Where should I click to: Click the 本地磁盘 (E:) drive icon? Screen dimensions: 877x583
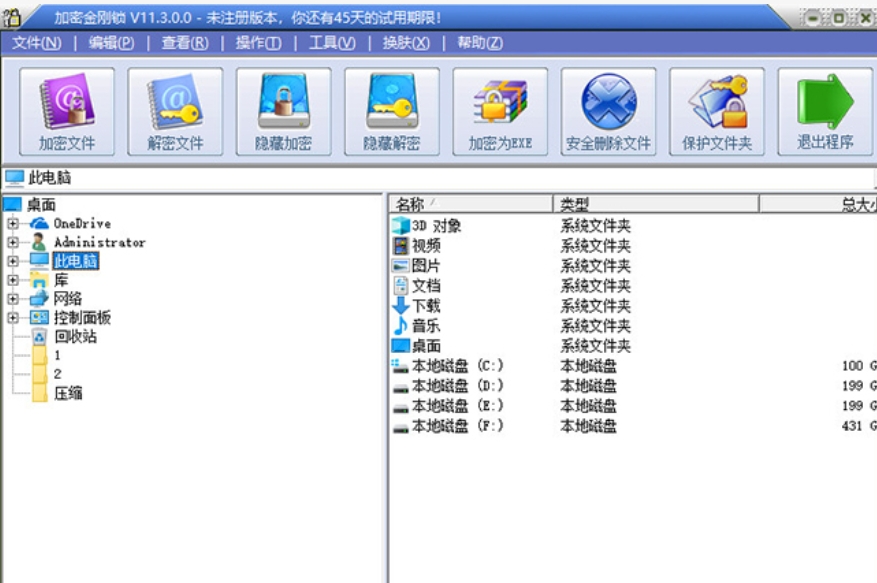pos(400,407)
